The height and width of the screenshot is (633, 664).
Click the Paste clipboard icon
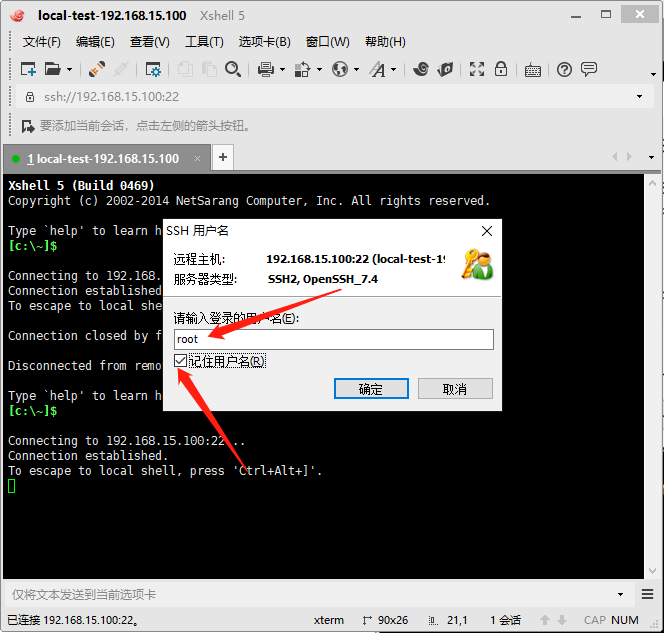coord(209,69)
